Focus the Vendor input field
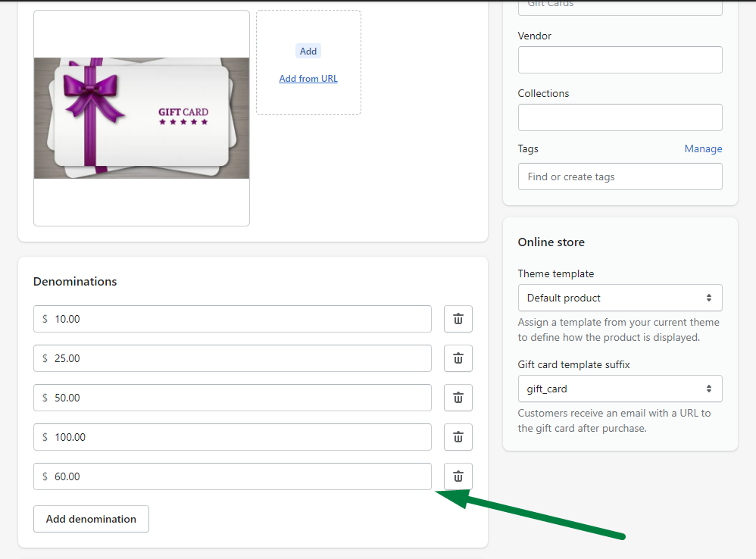 tap(620, 60)
